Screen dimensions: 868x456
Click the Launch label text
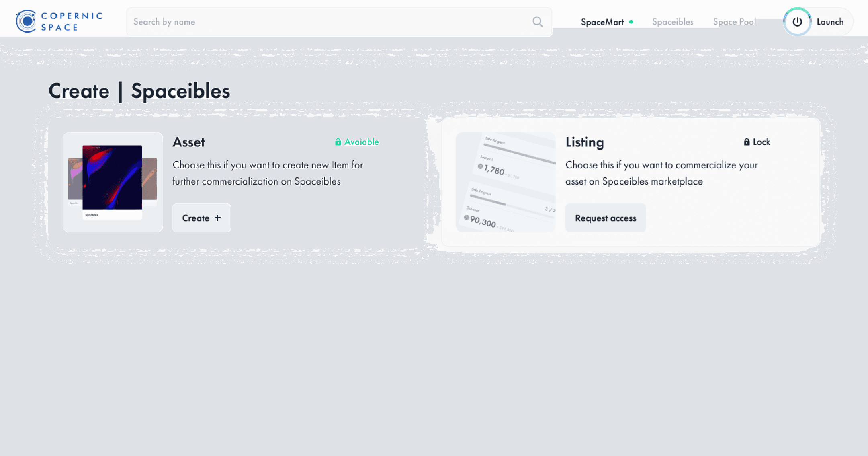[x=830, y=22]
